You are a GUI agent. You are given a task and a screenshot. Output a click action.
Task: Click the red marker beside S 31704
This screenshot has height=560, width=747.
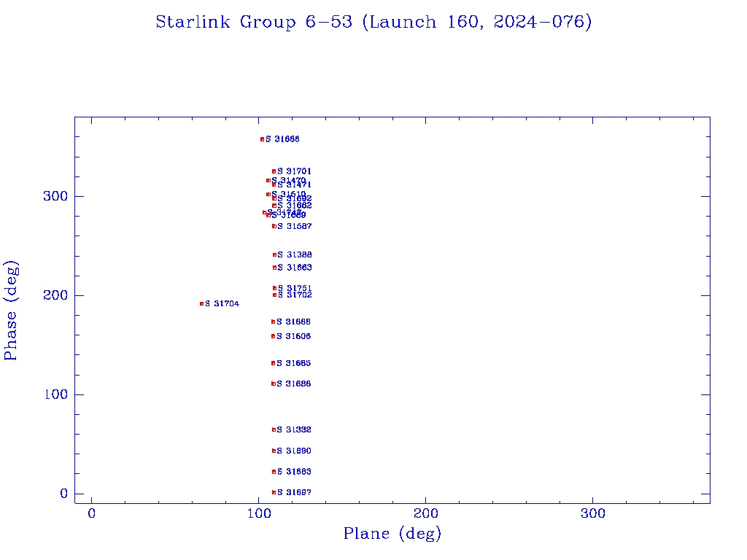point(202,304)
